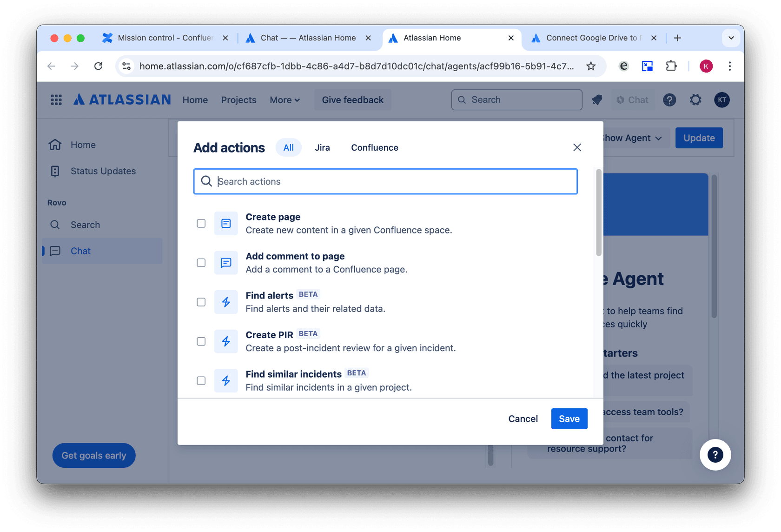This screenshot has height=532, width=781.
Task: Expand the Show Agent dropdown
Action: click(631, 138)
